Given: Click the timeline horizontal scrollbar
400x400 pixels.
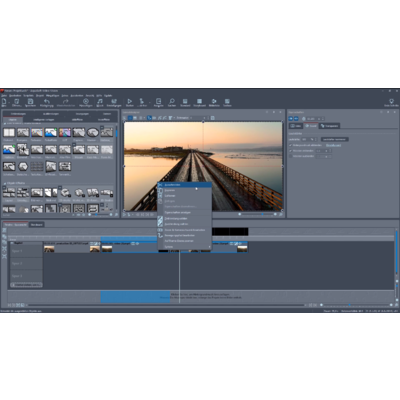Looking at the screenshot, I should pos(166,305).
